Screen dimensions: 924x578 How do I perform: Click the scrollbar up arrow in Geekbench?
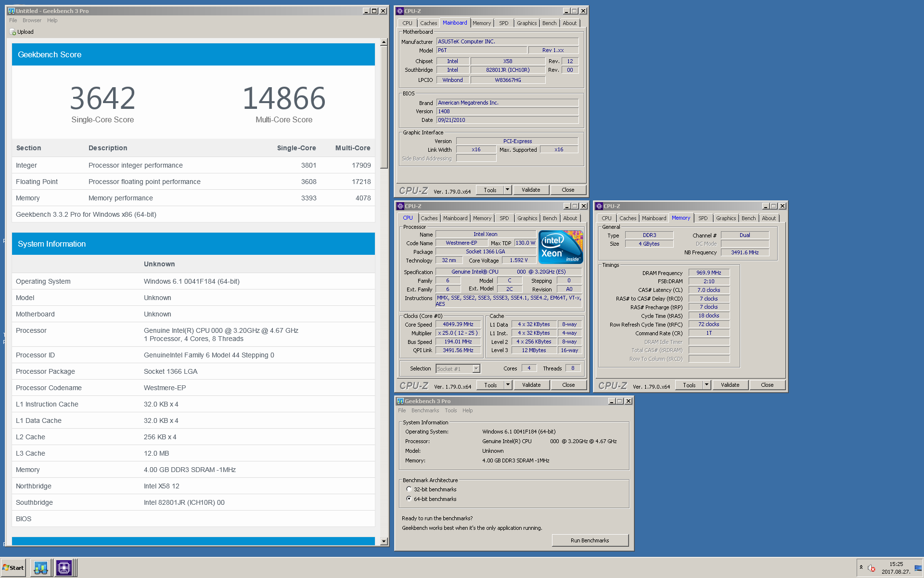384,42
